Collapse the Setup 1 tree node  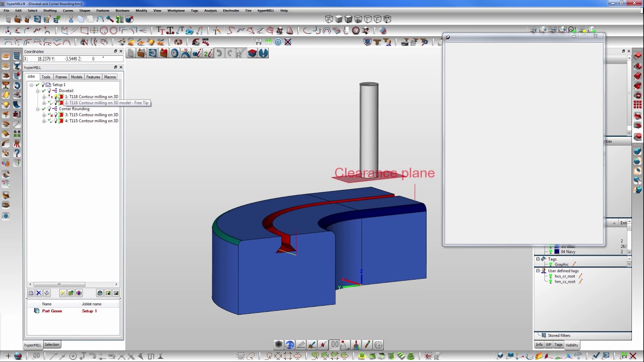pyautogui.click(x=31, y=85)
